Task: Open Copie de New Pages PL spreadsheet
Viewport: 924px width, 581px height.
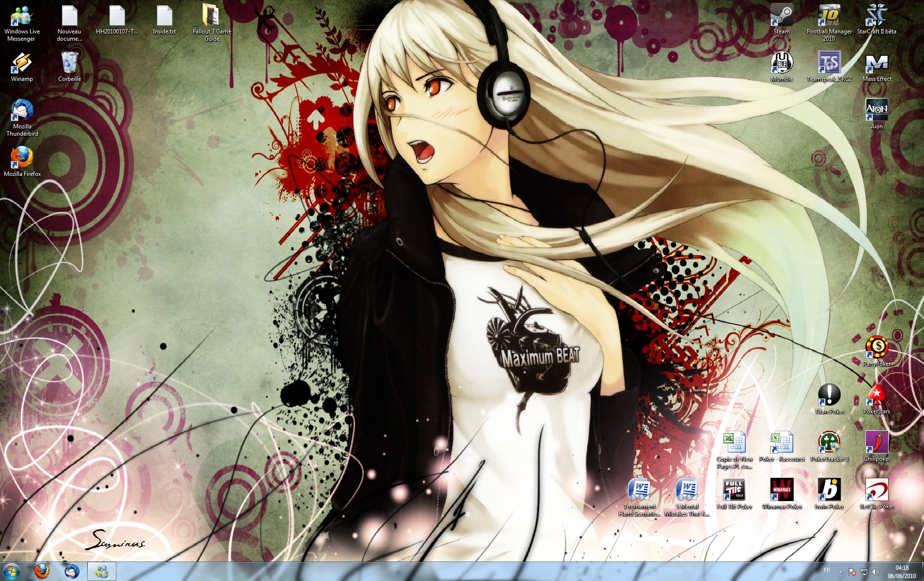Action: click(734, 451)
